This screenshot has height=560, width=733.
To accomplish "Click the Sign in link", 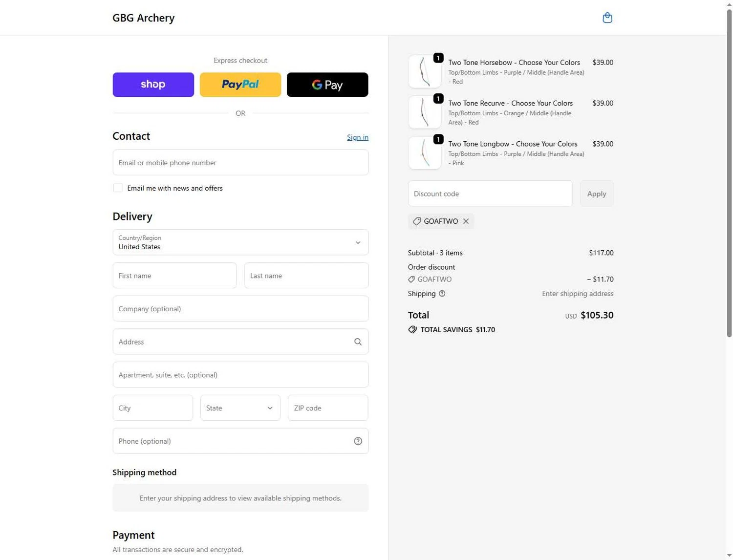I will coord(358,137).
